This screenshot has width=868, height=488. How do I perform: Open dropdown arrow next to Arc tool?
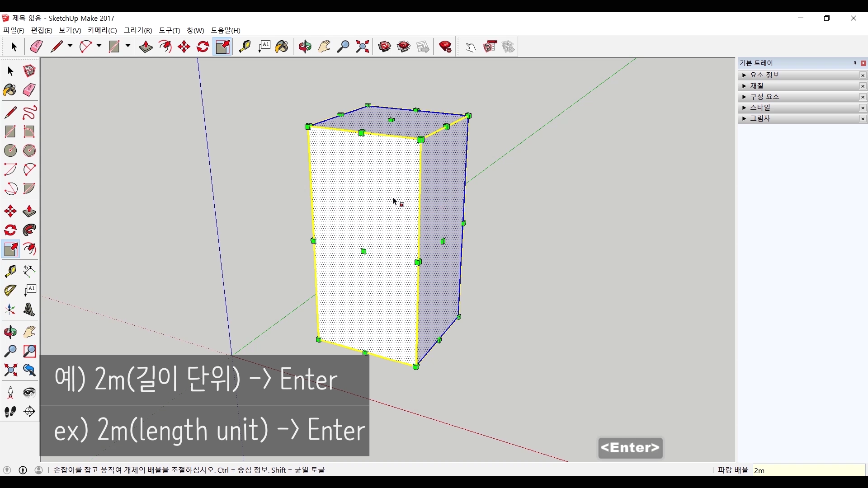tap(99, 46)
